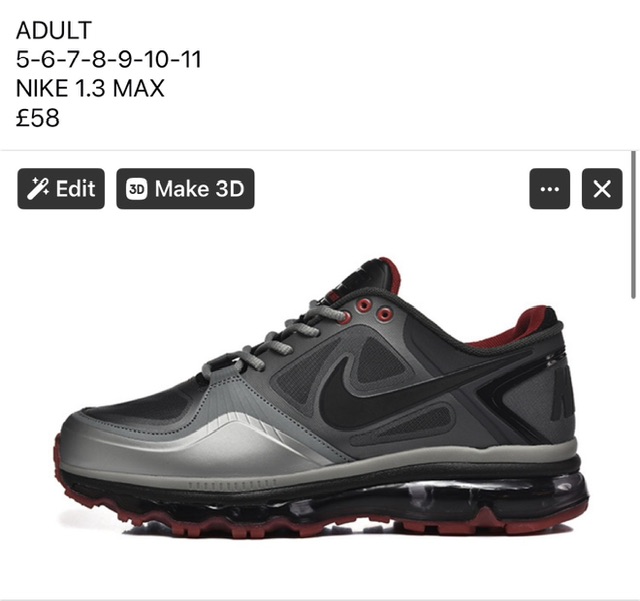The width and height of the screenshot is (640, 601).
Task: Click the magic wand icon on Edit
Action: [38, 189]
